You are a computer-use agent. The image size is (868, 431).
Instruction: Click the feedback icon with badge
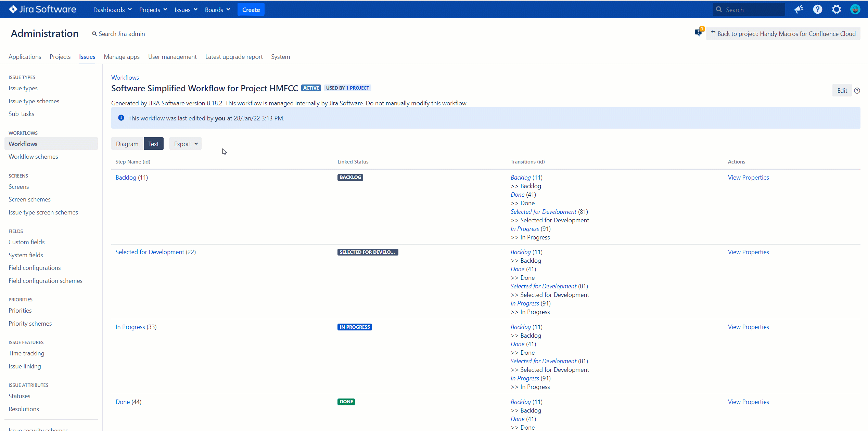698,33
